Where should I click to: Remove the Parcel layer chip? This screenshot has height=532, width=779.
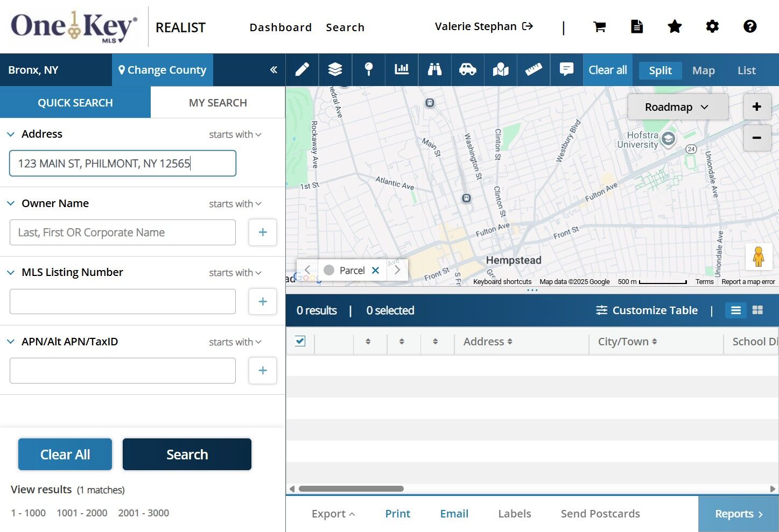pos(376,270)
